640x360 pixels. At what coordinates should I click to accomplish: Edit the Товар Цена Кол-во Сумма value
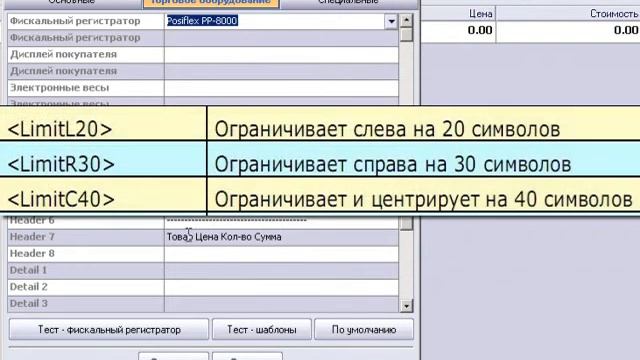pos(224,237)
